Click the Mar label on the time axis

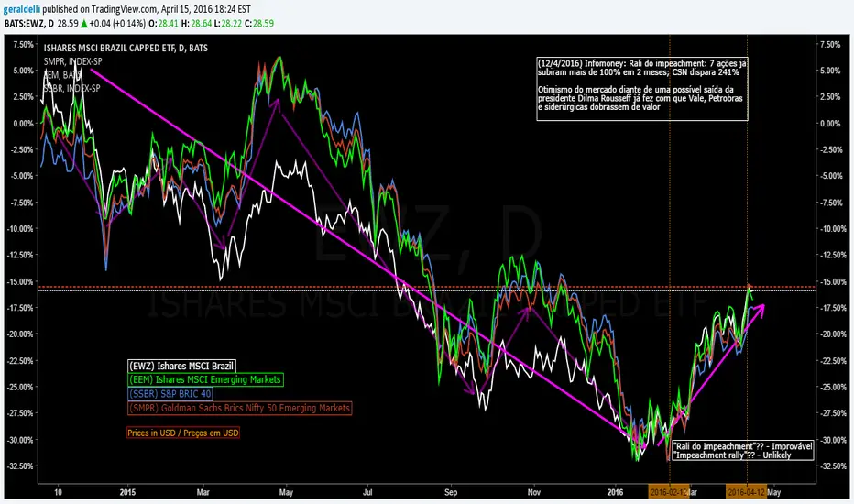point(203,492)
